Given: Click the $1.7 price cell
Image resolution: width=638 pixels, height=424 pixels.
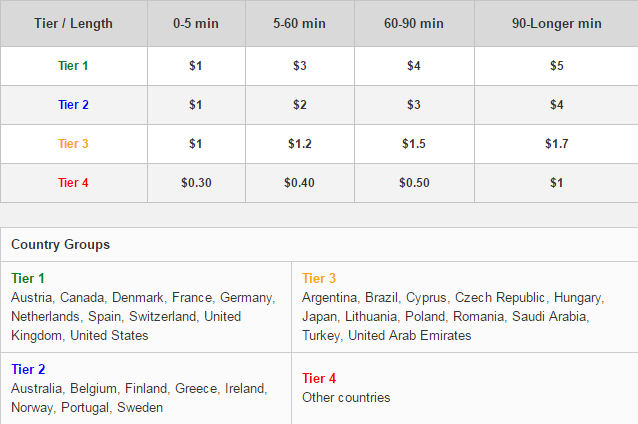Looking at the screenshot, I should pos(557,144).
